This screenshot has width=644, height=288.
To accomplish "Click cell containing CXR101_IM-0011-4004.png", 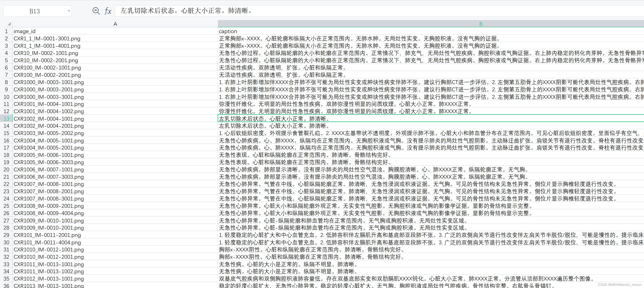I will click(47, 242).
